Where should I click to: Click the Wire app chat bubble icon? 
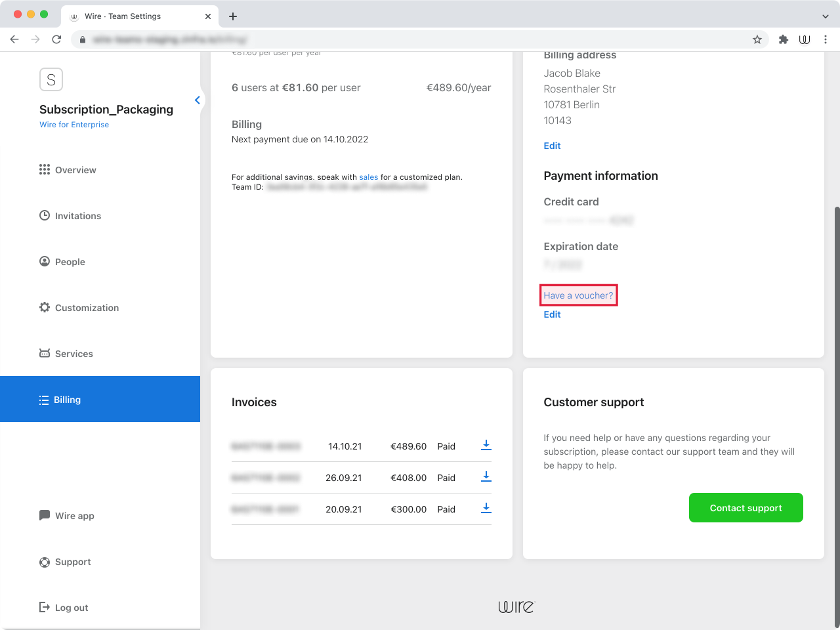[45, 515]
